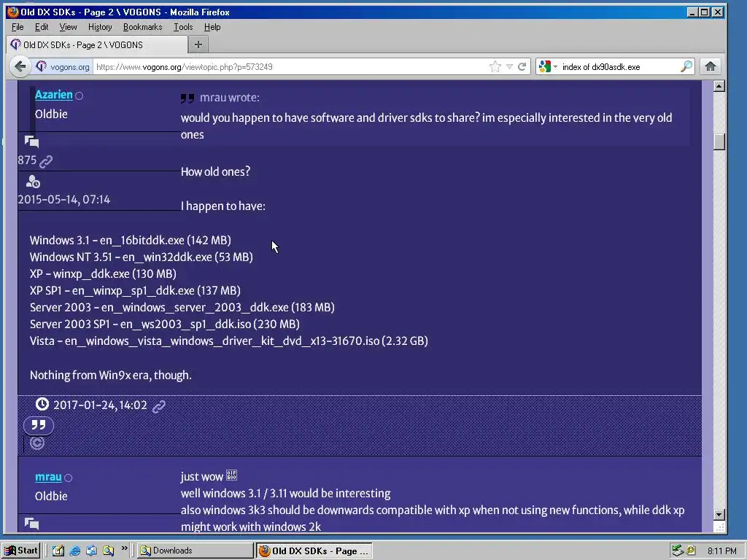747x560 pixels.
Task: Open post permalink icon after 14:02
Action: click(x=158, y=405)
